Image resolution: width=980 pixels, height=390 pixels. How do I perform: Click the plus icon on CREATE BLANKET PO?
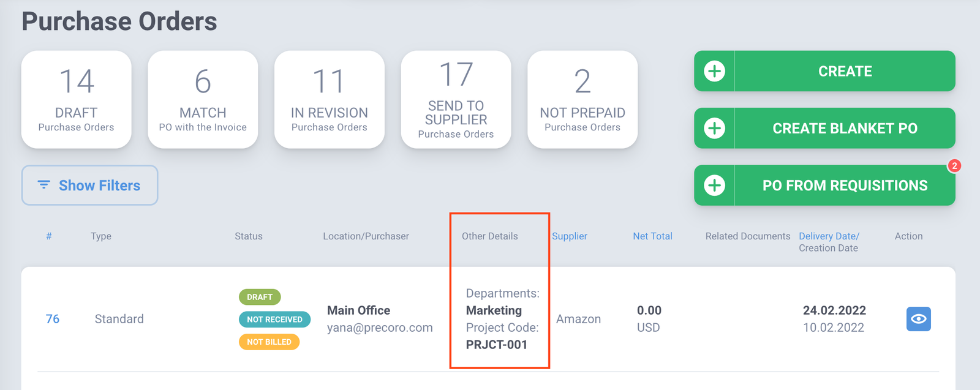coord(714,128)
